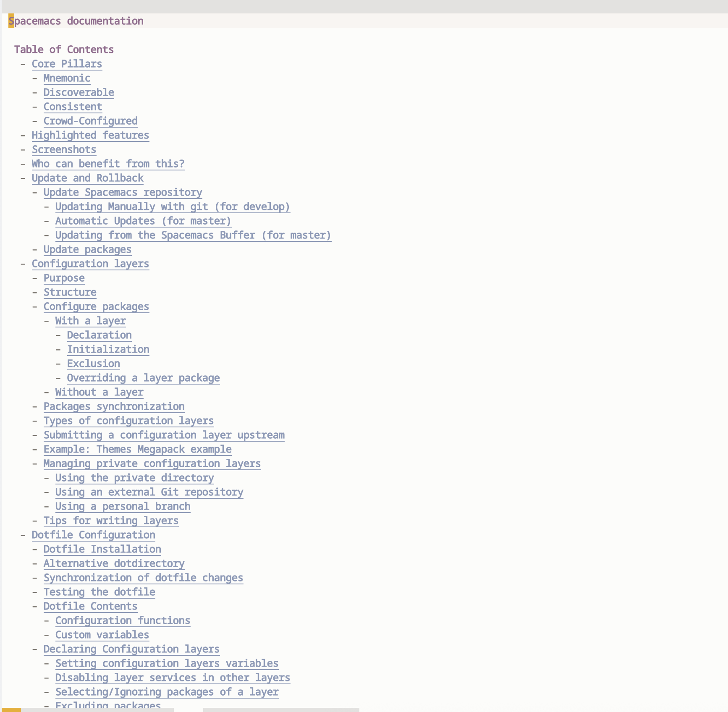This screenshot has height=712, width=728.
Task: Open the Dotfile Contents link
Action: click(x=90, y=606)
